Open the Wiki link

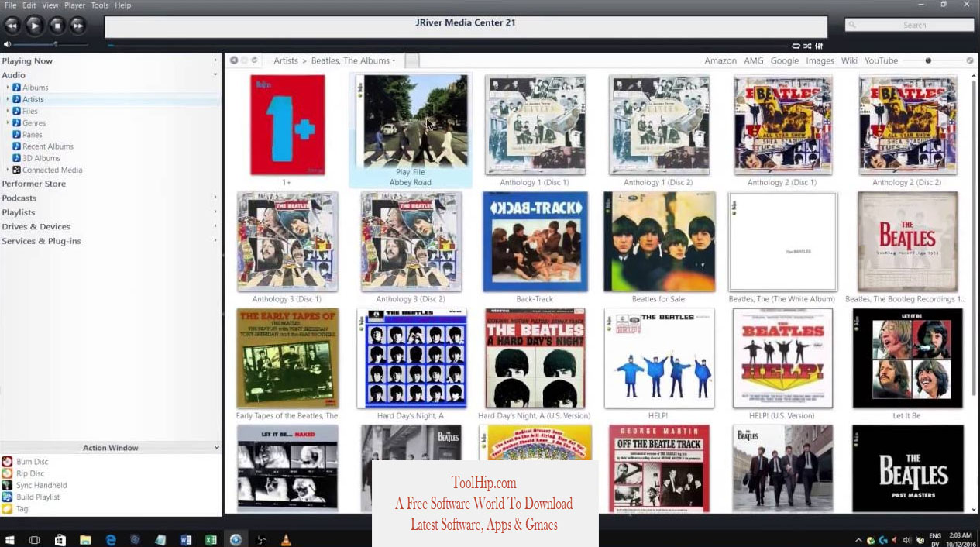pos(849,60)
